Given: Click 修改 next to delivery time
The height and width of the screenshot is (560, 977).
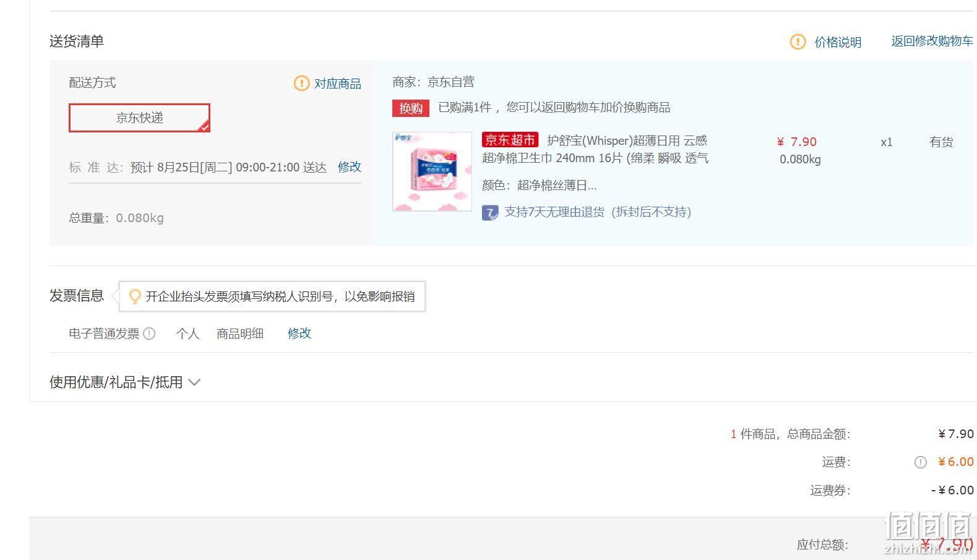Looking at the screenshot, I should [x=350, y=167].
